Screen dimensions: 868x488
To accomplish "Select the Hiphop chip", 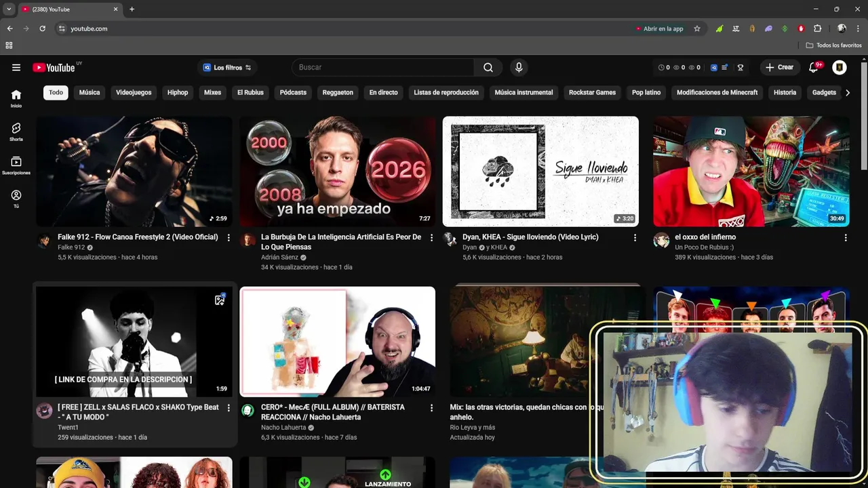I will pos(178,92).
